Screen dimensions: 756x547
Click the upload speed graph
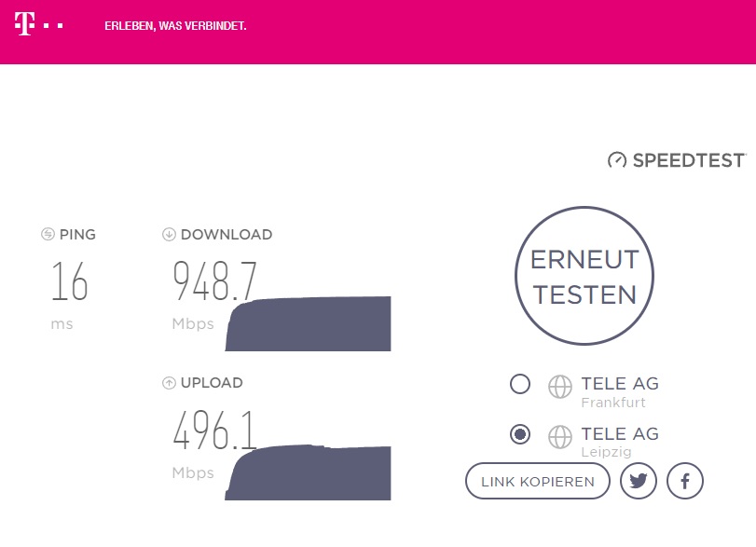click(x=309, y=472)
